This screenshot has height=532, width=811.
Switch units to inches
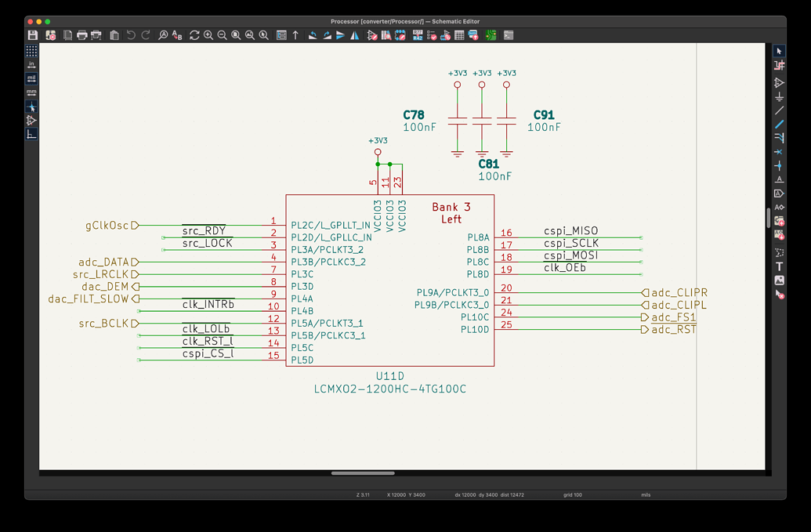pos(31,64)
